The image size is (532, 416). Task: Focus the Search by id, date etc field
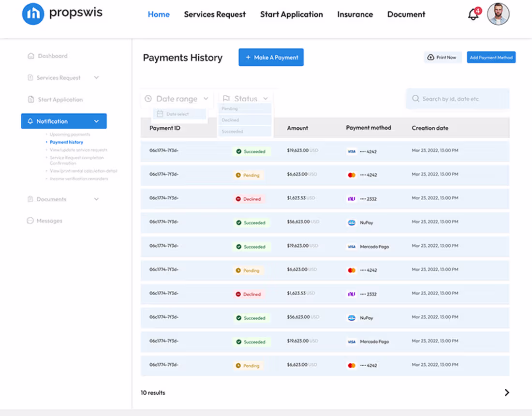[458, 99]
